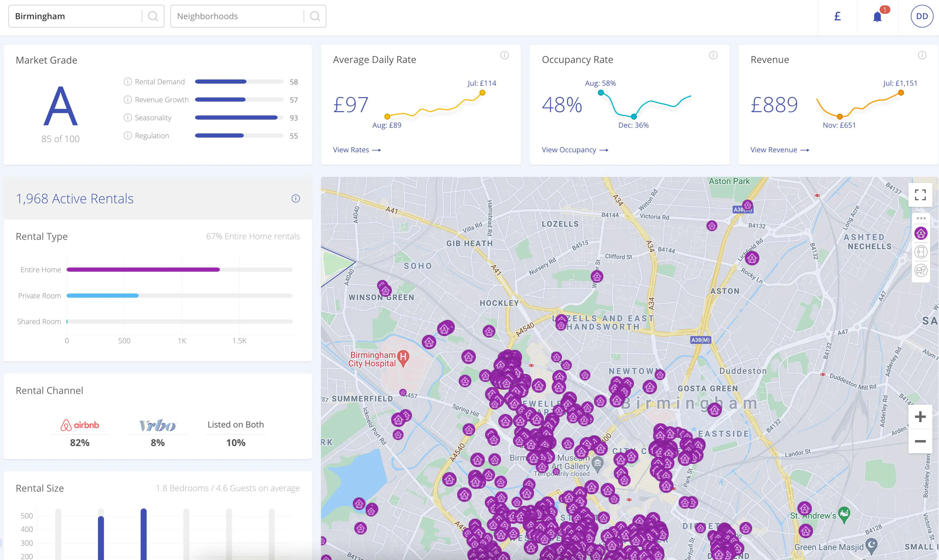Click the St. Andrew's map marker
939x560 pixels.
click(x=844, y=515)
